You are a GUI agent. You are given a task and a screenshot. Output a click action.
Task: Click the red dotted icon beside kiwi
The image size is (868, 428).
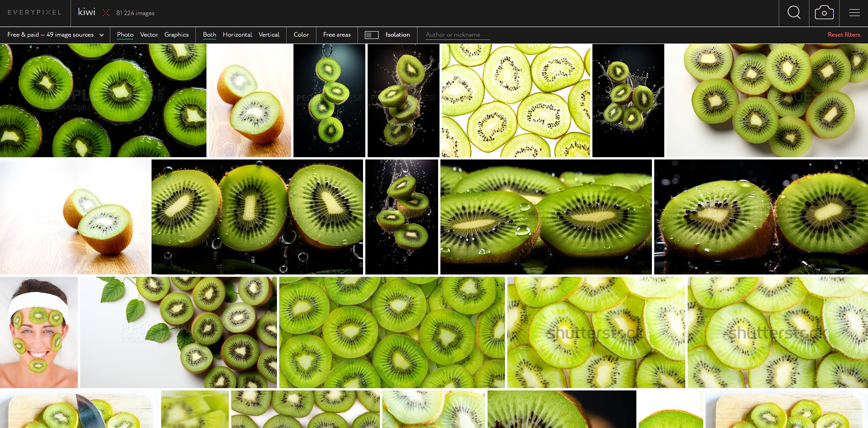pyautogui.click(x=106, y=13)
